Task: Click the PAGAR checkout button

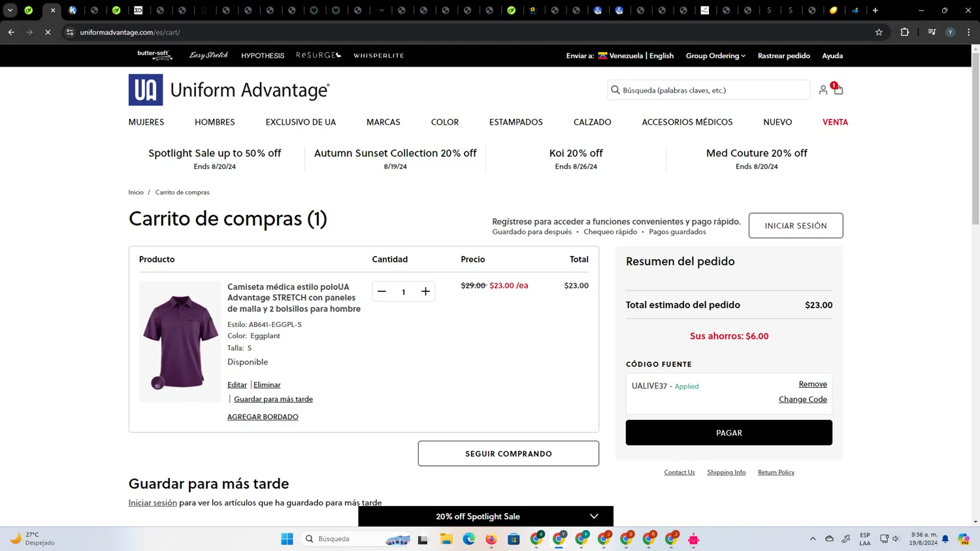Action: (x=729, y=433)
